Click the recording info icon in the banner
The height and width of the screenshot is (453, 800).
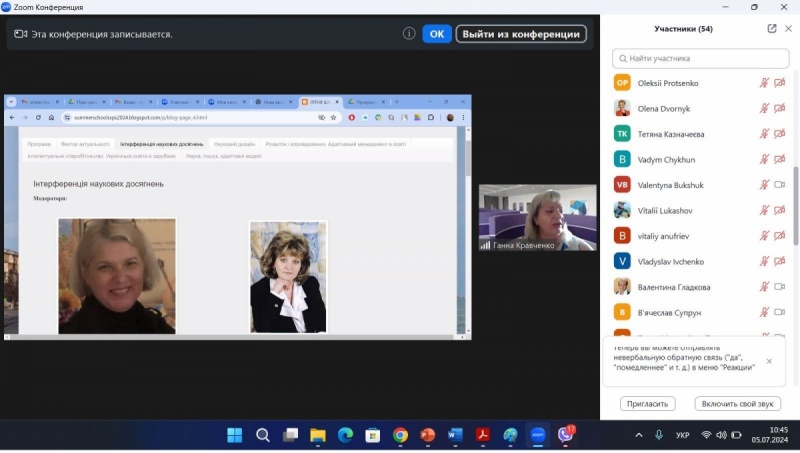[409, 33]
